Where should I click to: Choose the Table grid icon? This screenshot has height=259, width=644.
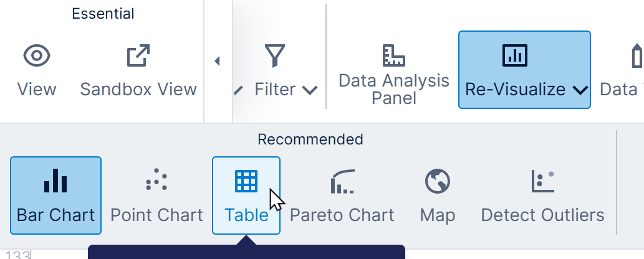tap(246, 181)
